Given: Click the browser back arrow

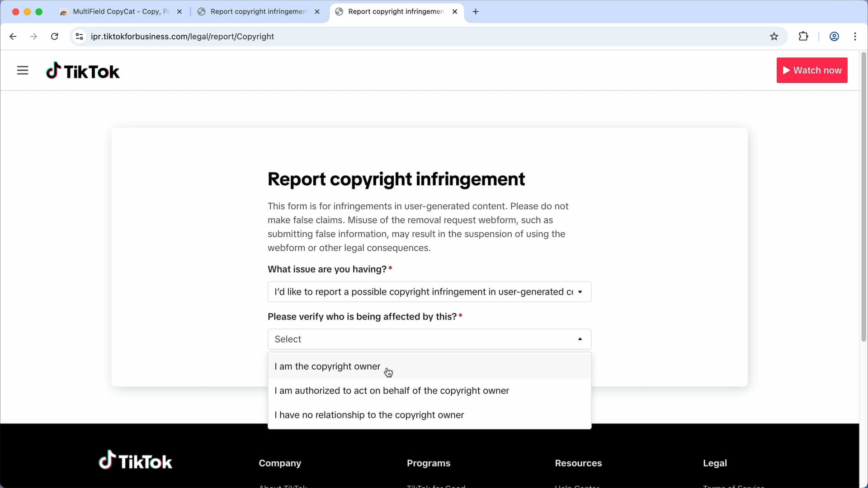Looking at the screenshot, I should pyautogui.click(x=13, y=36).
